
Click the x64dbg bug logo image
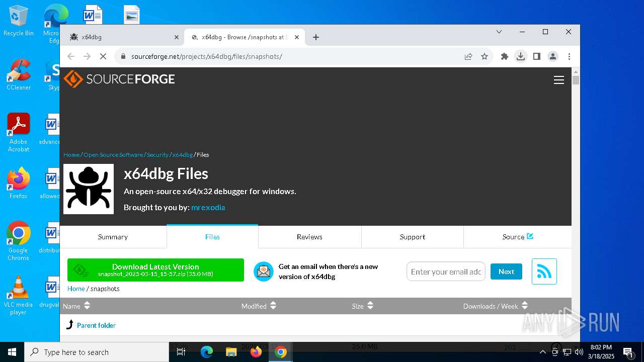click(x=89, y=189)
